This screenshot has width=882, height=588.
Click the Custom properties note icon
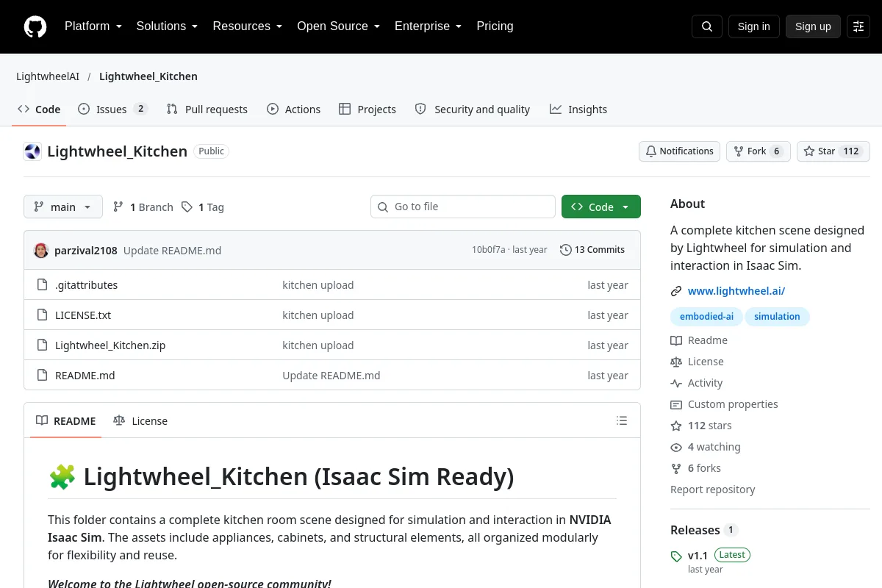click(x=676, y=404)
